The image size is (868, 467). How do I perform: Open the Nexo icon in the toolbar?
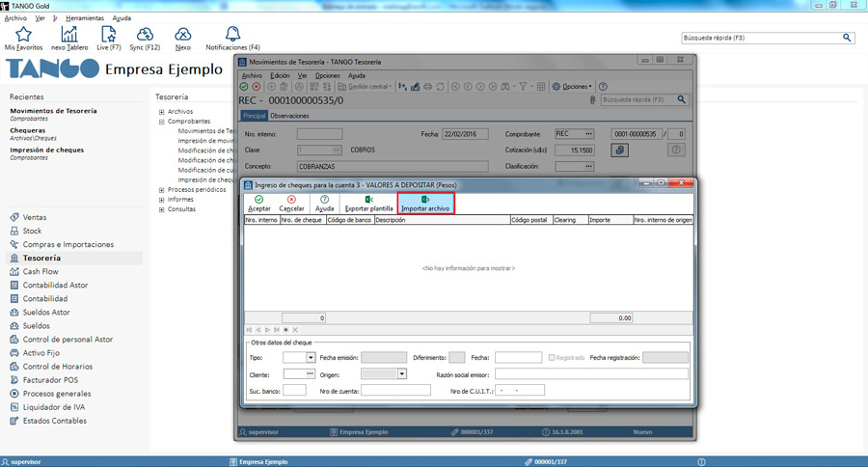point(182,39)
